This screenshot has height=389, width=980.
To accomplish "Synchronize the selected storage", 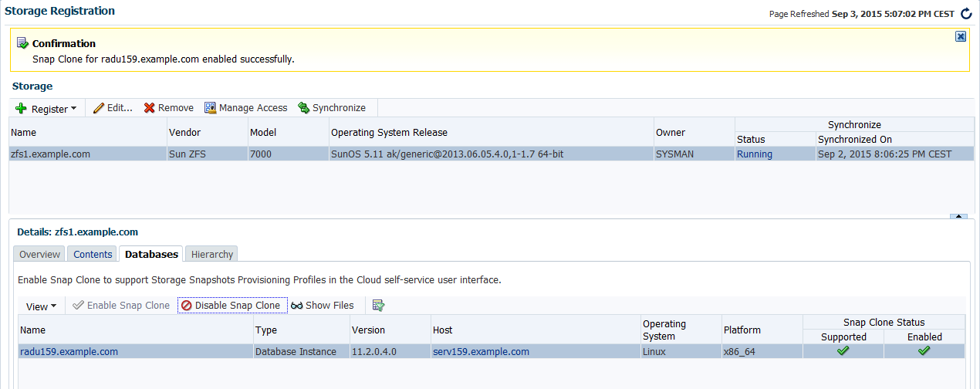I will click(x=332, y=108).
